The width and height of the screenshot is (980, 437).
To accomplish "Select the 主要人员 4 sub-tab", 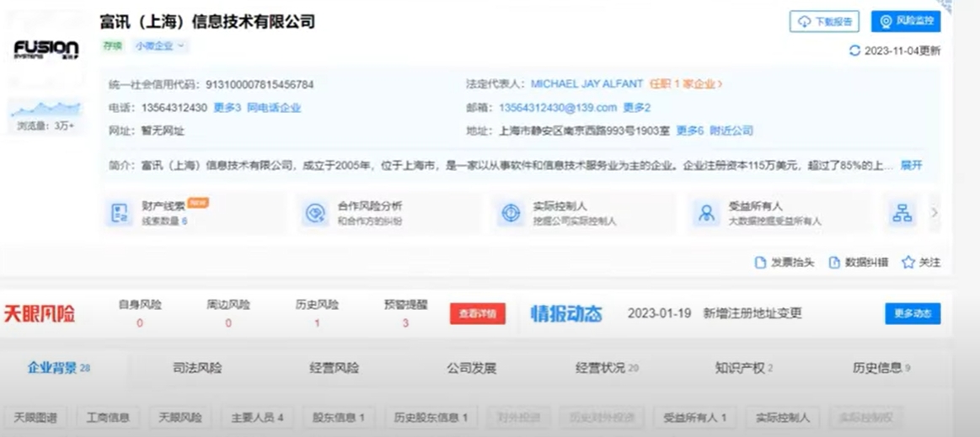I will [257, 417].
